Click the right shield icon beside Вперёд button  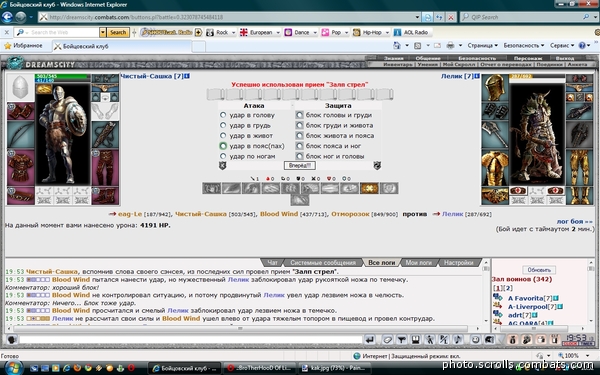[x=377, y=165]
